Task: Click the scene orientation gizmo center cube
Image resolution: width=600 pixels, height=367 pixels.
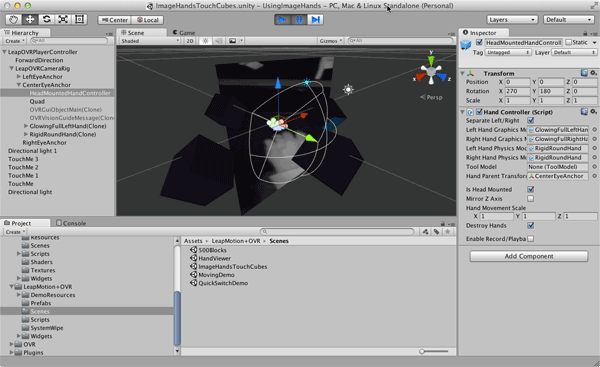Action: click(431, 71)
